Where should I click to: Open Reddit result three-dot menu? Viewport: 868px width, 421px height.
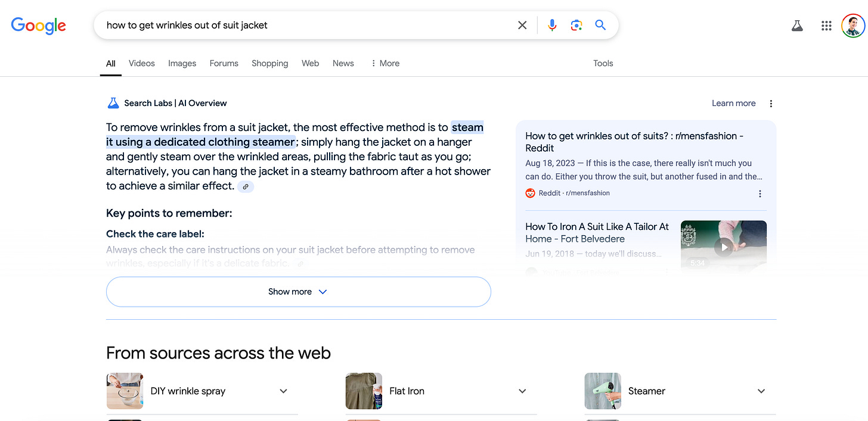(x=759, y=194)
